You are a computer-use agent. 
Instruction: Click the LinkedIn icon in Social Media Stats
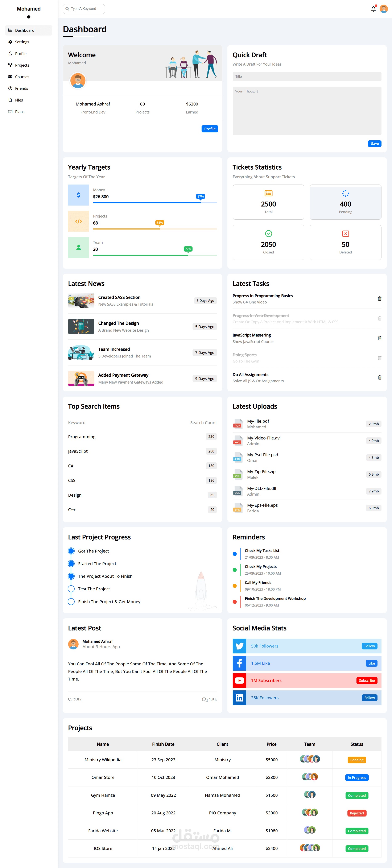click(x=239, y=698)
